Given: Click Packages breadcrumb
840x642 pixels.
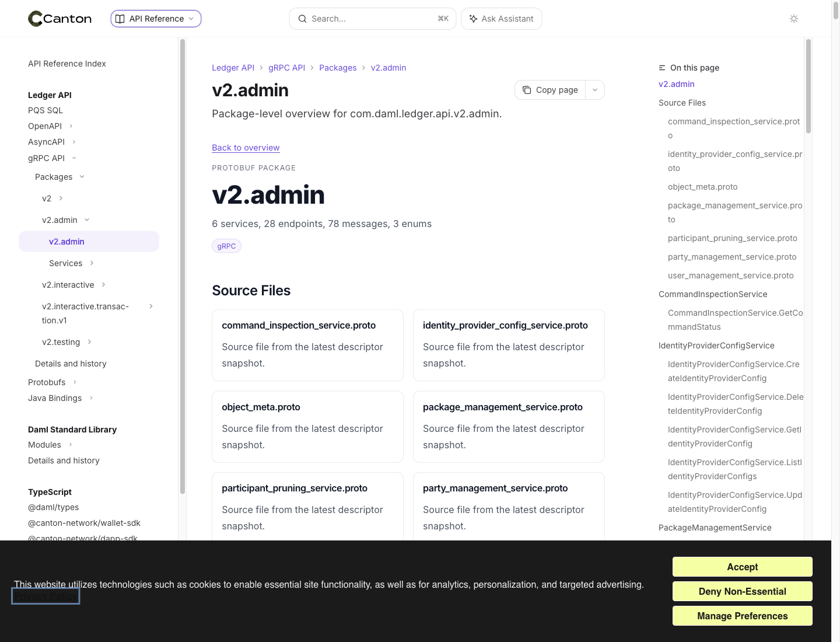Looking at the screenshot, I should click(338, 68).
